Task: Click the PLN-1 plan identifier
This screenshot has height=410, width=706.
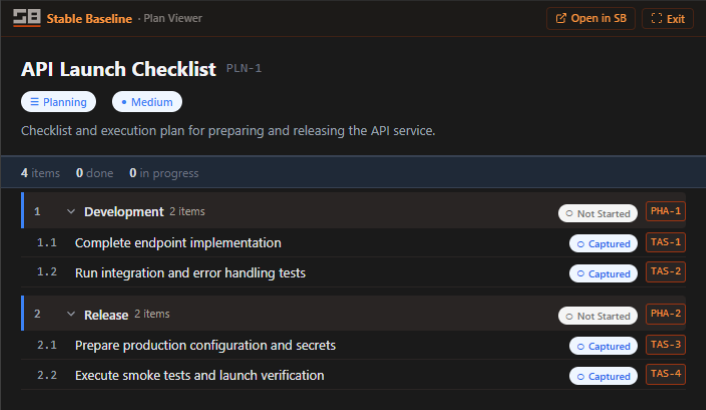Action: tap(244, 69)
